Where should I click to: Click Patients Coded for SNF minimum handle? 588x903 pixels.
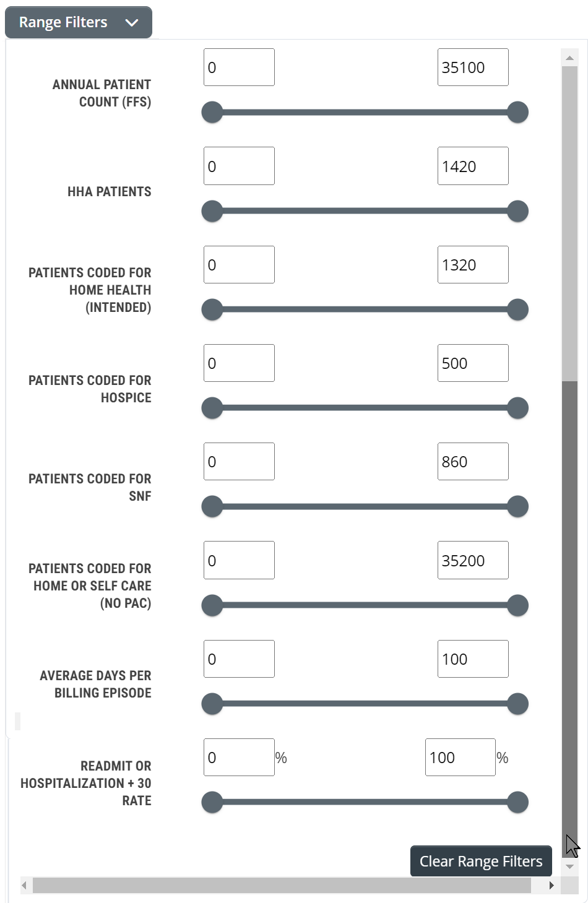pyautogui.click(x=212, y=506)
